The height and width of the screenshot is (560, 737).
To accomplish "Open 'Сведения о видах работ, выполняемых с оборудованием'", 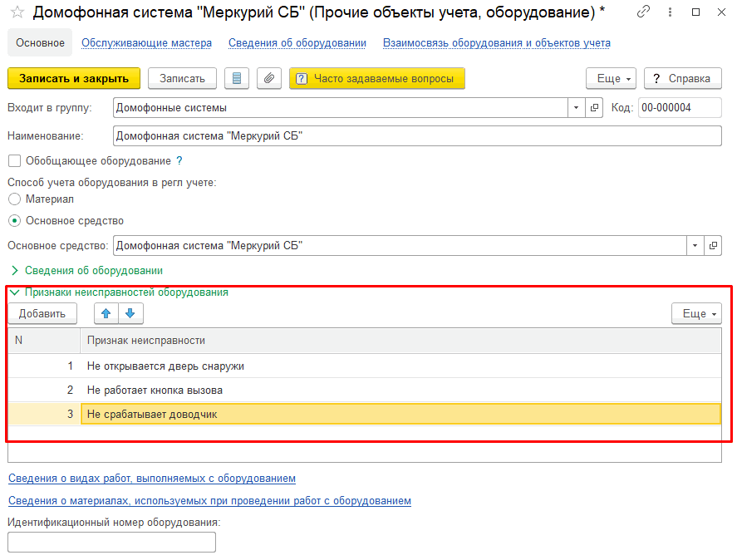I will coord(152,479).
